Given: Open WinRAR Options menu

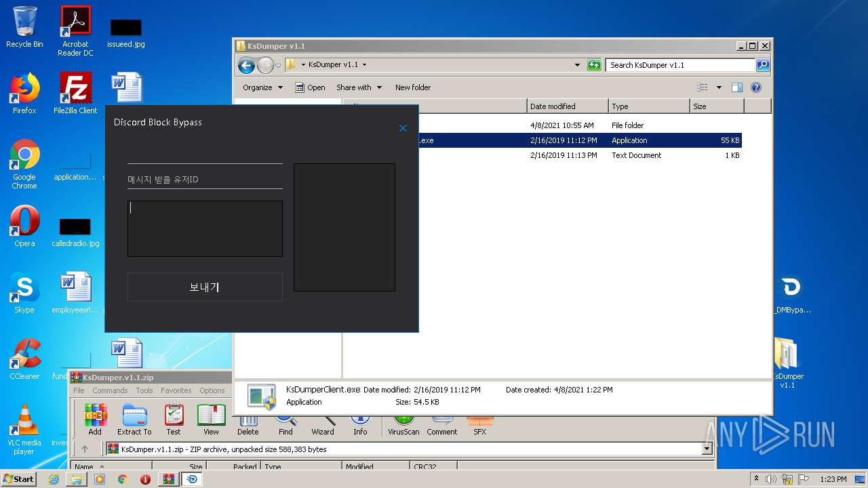Looking at the screenshot, I should (212, 390).
